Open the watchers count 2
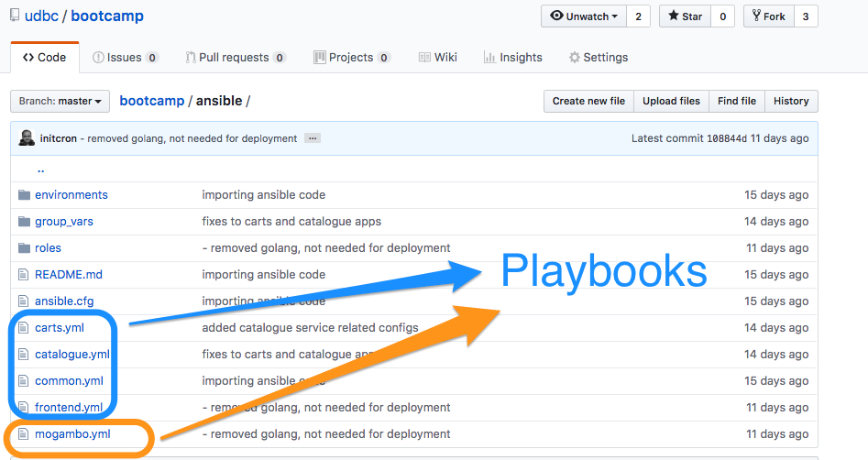The image size is (868, 460). click(638, 16)
